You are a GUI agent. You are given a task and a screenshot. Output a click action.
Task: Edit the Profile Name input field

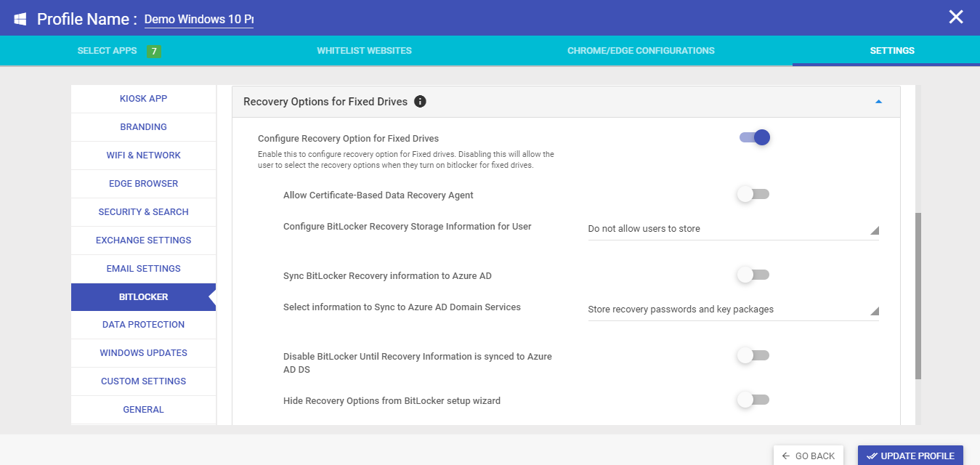[x=199, y=20]
